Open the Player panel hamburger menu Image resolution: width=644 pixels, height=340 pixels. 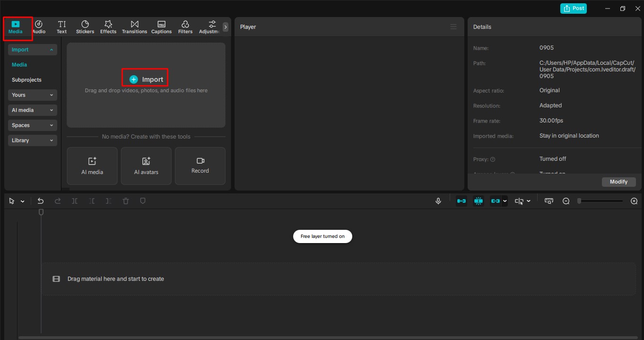click(453, 27)
